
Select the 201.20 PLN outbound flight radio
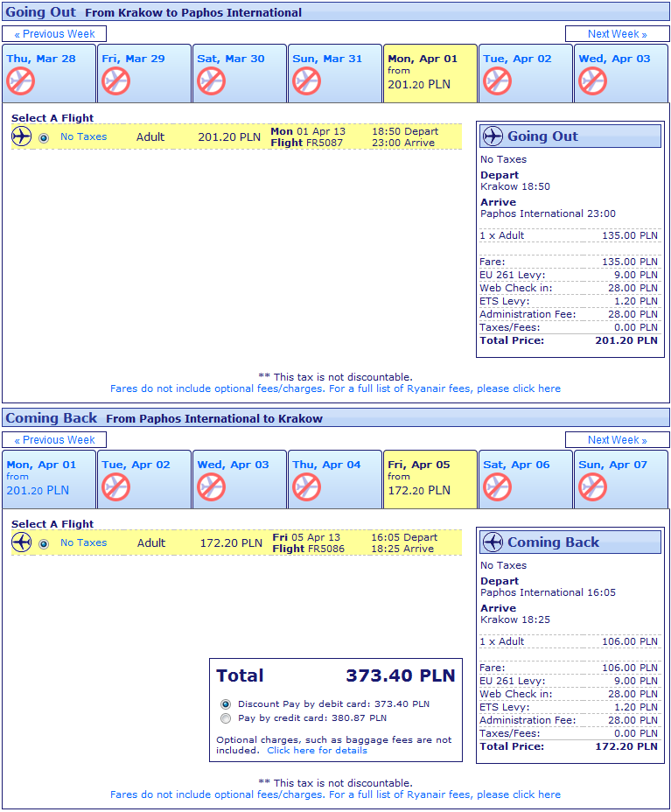[44, 137]
